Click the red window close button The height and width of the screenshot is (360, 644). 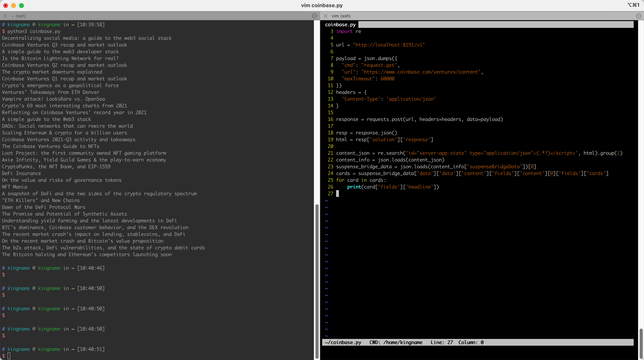[6, 5]
